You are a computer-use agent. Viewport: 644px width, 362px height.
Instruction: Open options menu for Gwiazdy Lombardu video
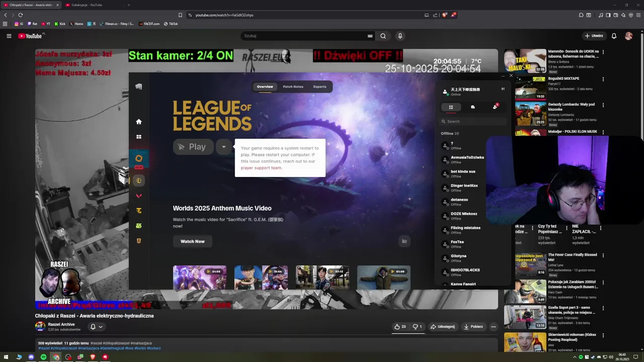point(603,105)
